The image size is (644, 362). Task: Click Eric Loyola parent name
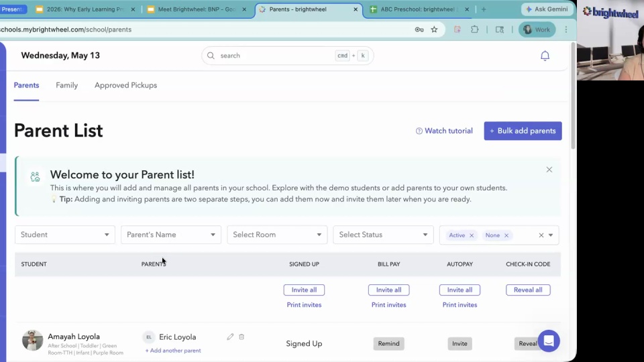pyautogui.click(x=177, y=337)
